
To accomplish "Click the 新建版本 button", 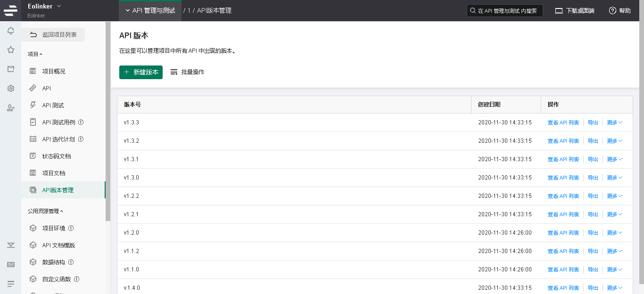I will [x=141, y=72].
